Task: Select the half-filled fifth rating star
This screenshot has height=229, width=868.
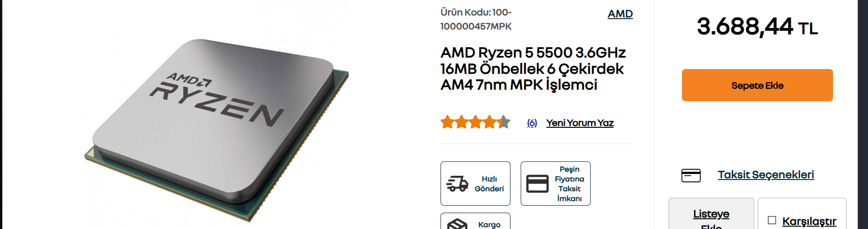Action: [x=503, y=122]
